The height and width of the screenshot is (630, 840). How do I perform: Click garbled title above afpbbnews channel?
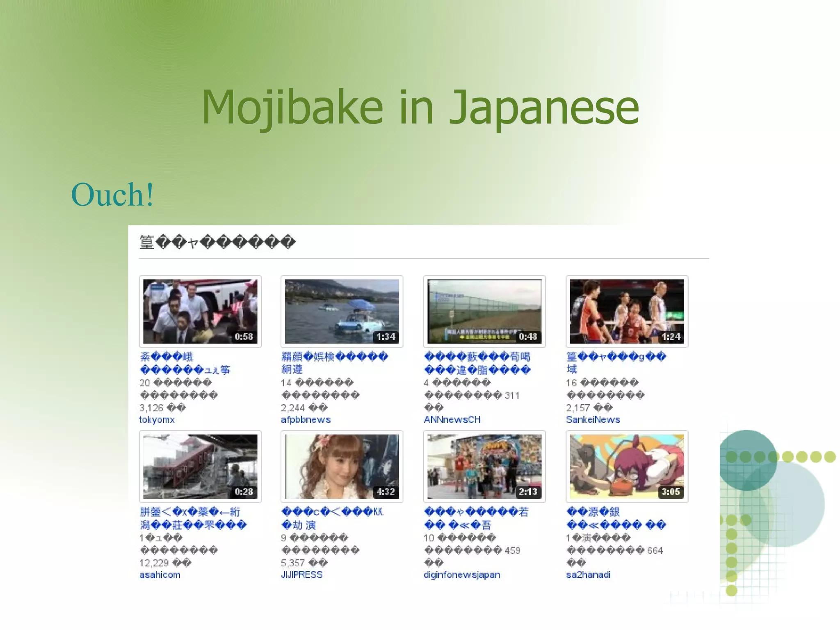pyautogui.click(x=334, y=357)
